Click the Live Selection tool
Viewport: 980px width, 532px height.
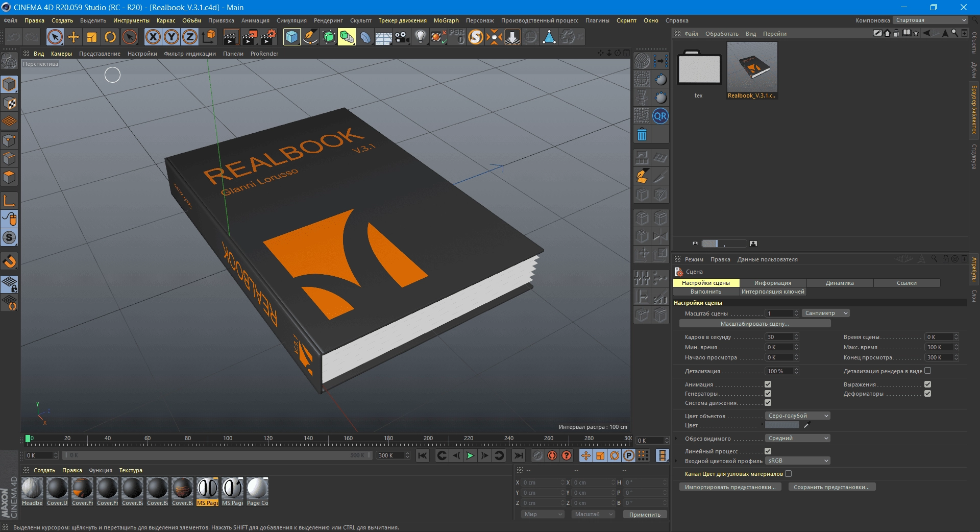(55, 37)
